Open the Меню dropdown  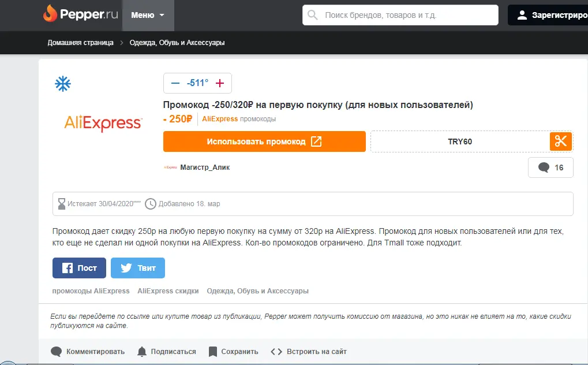[x=148, y=16]
